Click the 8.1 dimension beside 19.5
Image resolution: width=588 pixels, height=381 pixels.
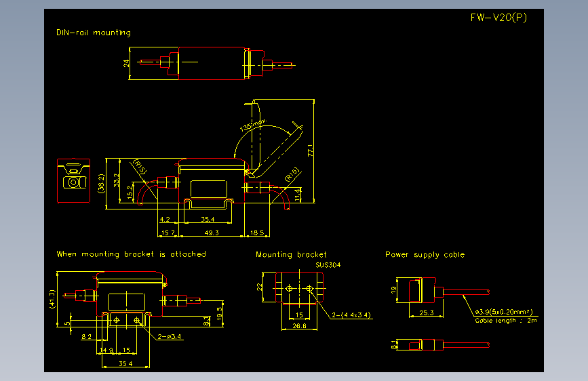206,321
